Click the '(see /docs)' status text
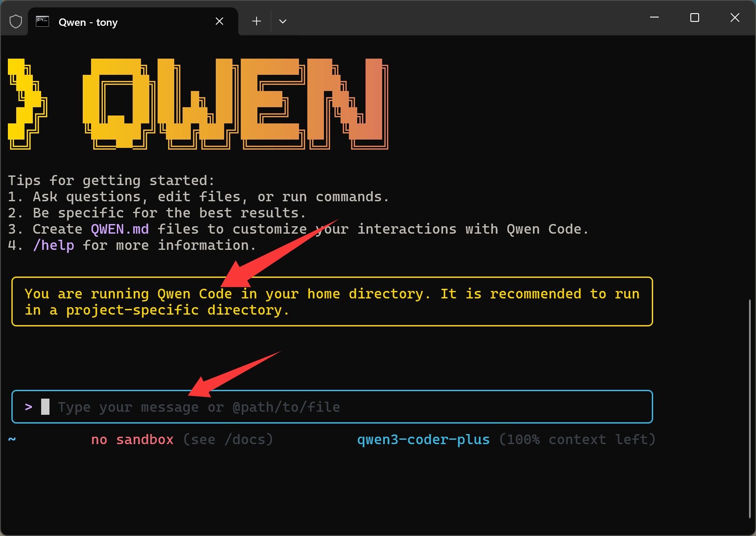Image resolution: width=756 pixels, height=536 pixels. [228, 439]
